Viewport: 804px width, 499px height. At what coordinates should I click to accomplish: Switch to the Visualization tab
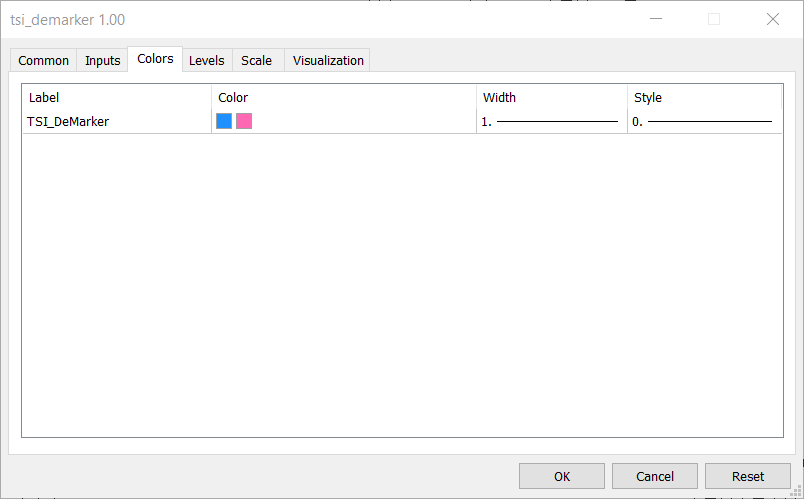pos(328,61)
